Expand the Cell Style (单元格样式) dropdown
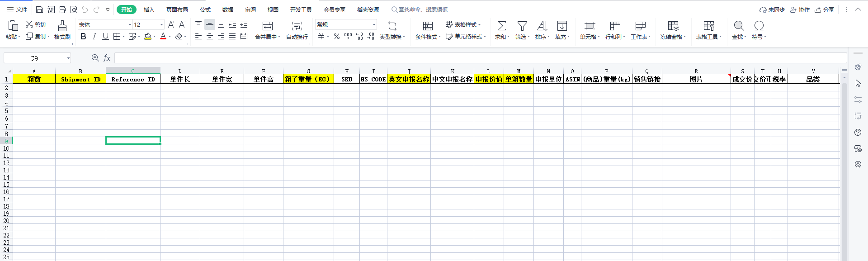The height and width of the screenshot is (261, 868). tap(485, 37)
